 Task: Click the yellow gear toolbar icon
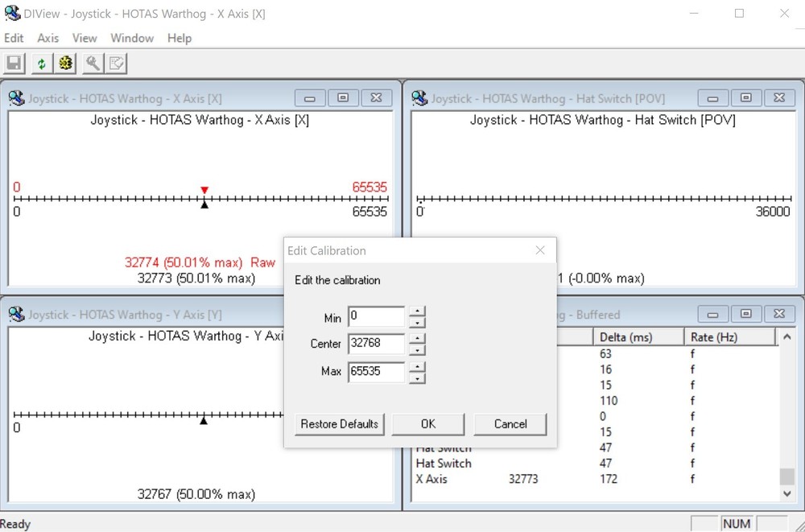tap(65, 63)
